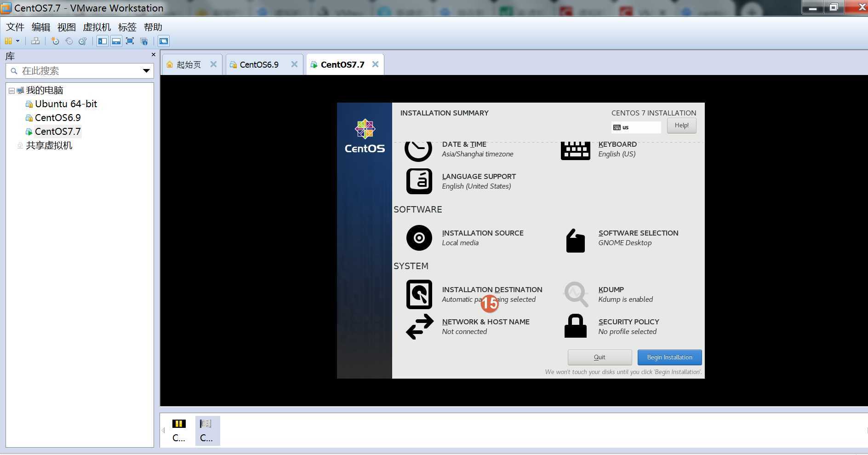Screen dimensions: 868x455
Task: Select CentOS7.7 in the library tree
Action: point(57,132)
